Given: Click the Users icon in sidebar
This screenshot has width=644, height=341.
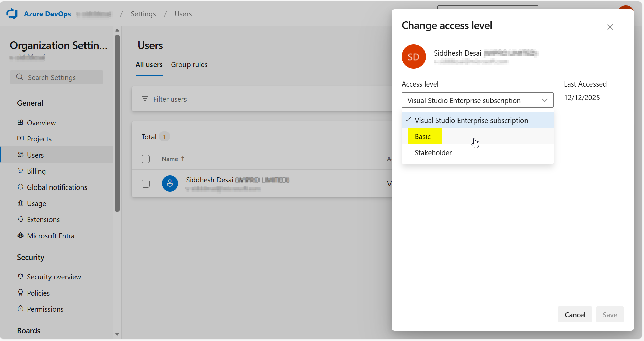Looking at the screenshot, I should [x=21, y=155].
